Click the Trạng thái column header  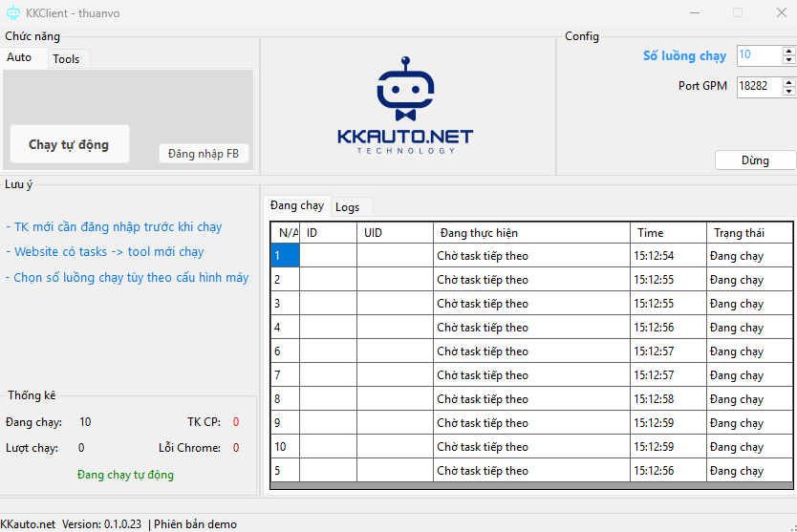[750, 233]
